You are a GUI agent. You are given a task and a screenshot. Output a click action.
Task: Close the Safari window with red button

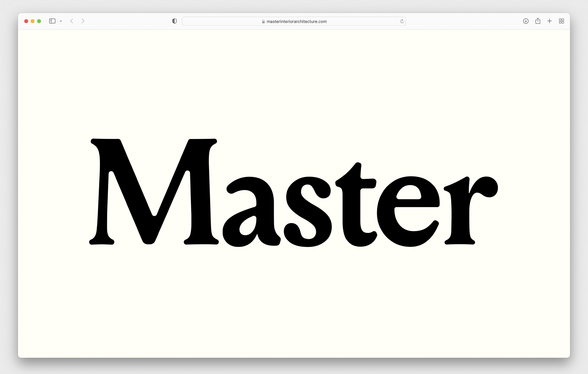(x=26, y=21)
